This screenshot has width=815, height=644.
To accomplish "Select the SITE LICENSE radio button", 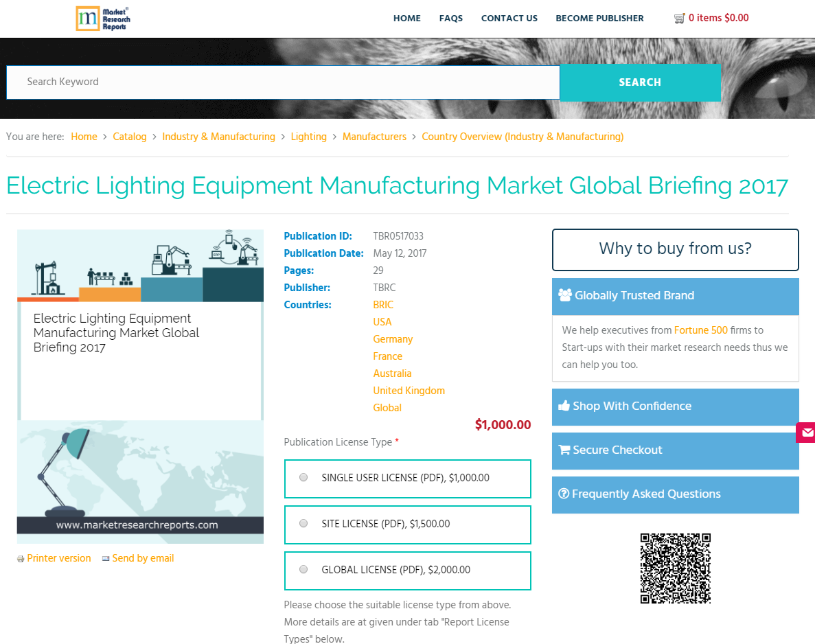I will 303,522.
